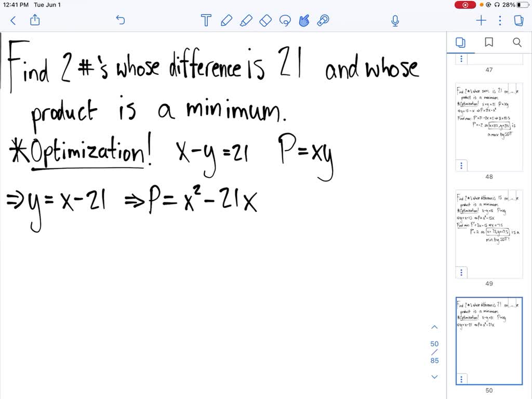
Task: Switch to the page thumbnails tab
Action: pos(461,43)
